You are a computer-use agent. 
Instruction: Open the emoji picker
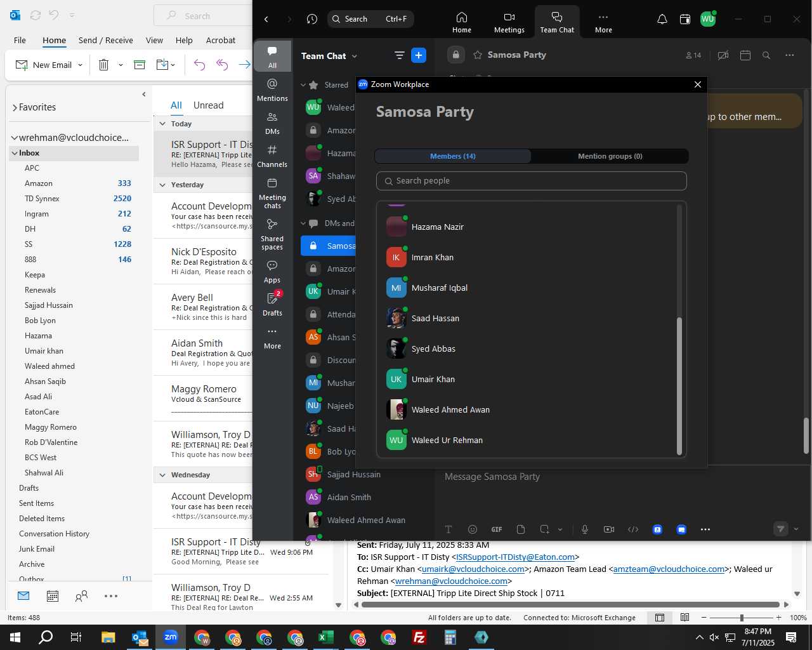tap(473, 529)
